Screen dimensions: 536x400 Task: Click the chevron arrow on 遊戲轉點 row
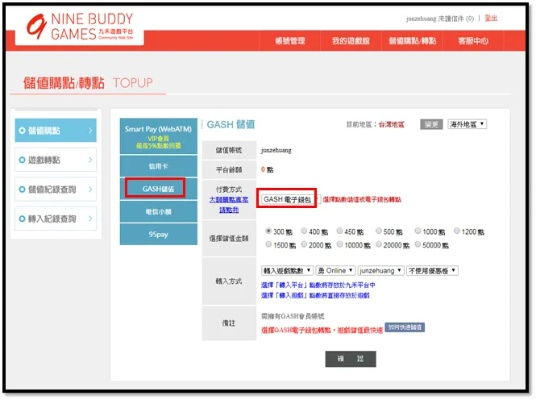90,160
